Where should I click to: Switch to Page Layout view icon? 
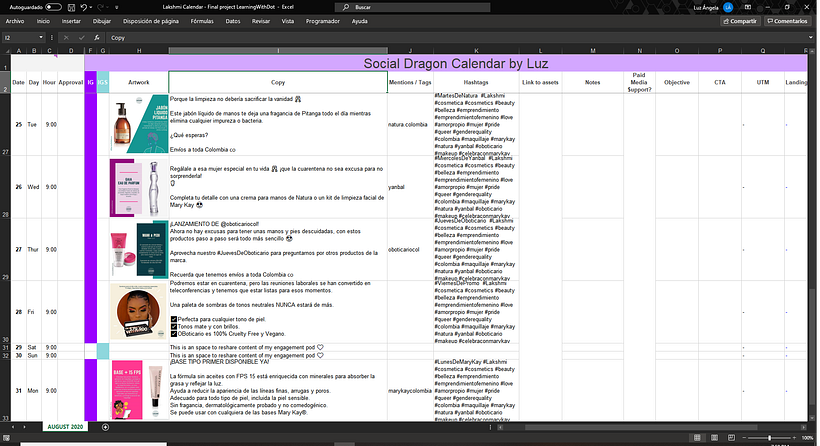click(714, 438)
